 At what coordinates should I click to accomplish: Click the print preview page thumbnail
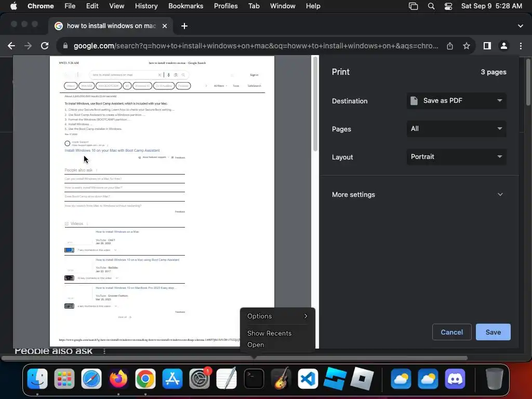click(162, 201)
